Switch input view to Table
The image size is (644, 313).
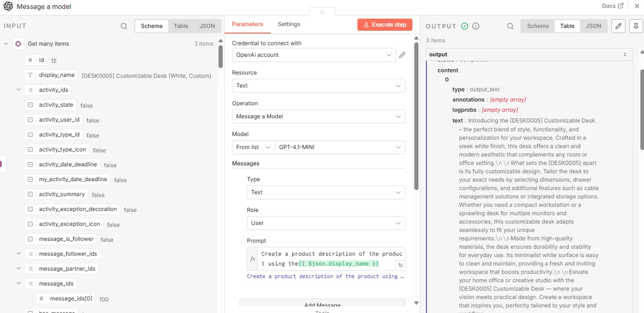181,26
